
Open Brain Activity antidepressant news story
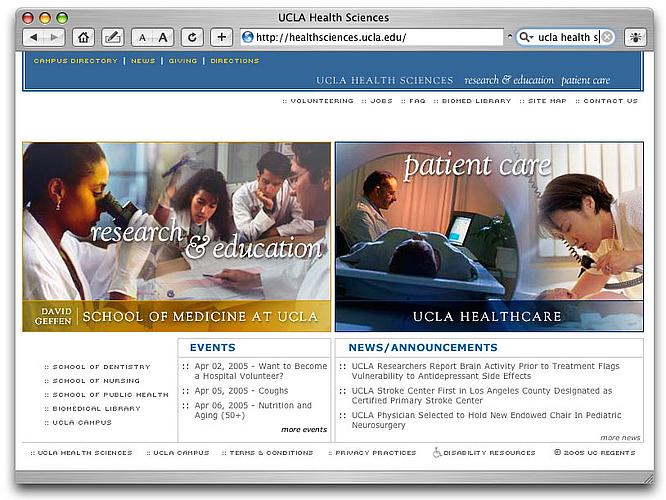pos(485,371)
